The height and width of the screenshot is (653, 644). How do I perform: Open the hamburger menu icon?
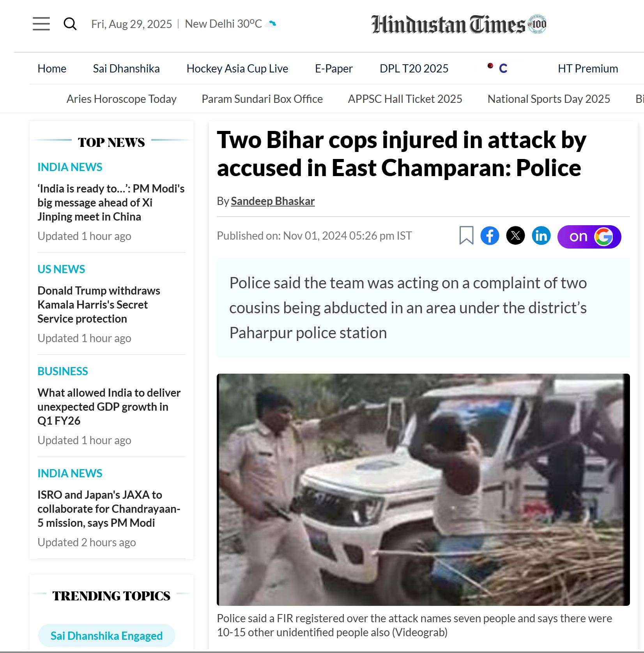coord(41,24)
